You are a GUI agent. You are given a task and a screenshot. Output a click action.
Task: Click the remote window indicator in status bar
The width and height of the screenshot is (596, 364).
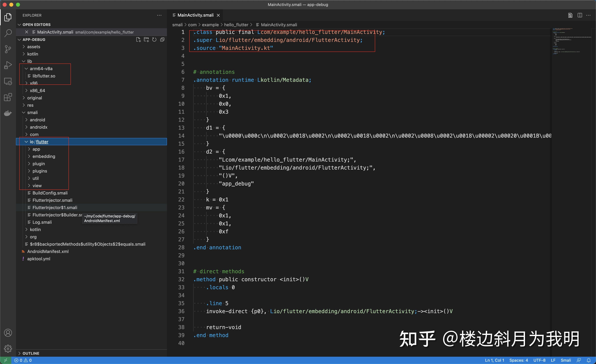coord(5,360)
